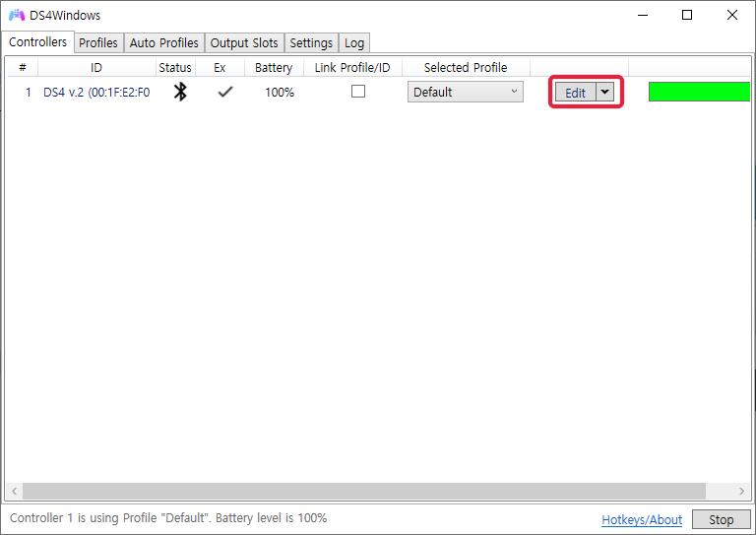This screenshot has width=756, height=535.
Task: Click the Stop button
Action: pyautogui.click(x=722, y=519)
